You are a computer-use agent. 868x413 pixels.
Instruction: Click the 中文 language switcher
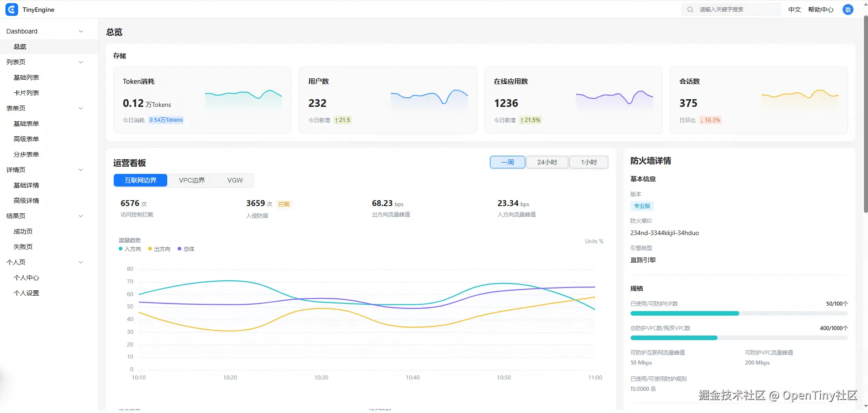795,10
